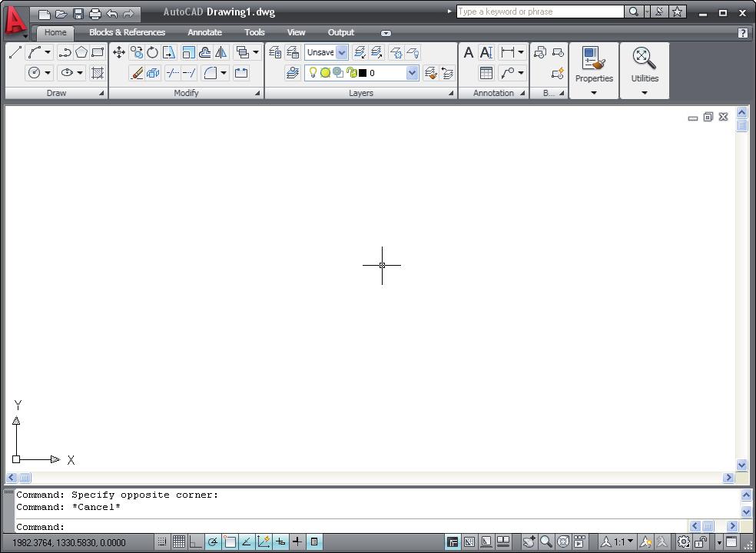Open the Fillet tool dropdown arrow
This screenshot has width=756, height=553.
coord(224,73)
